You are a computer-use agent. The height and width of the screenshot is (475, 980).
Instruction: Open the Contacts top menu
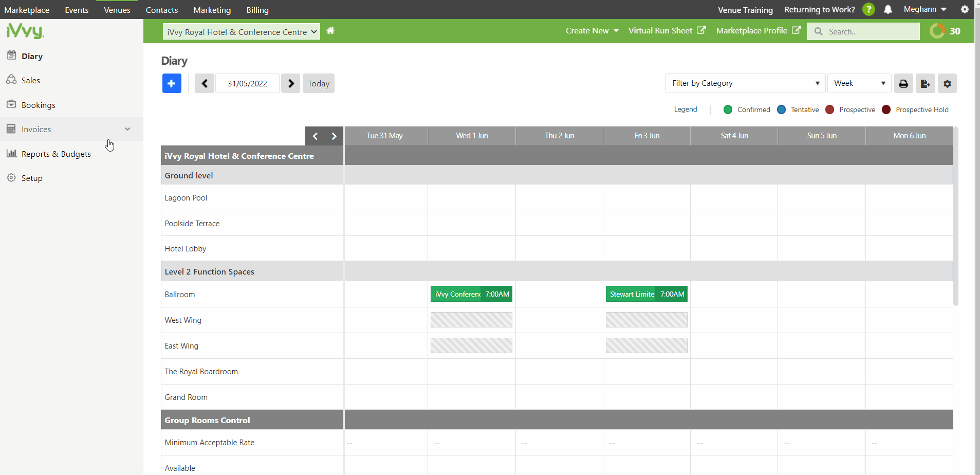point(162,10)
